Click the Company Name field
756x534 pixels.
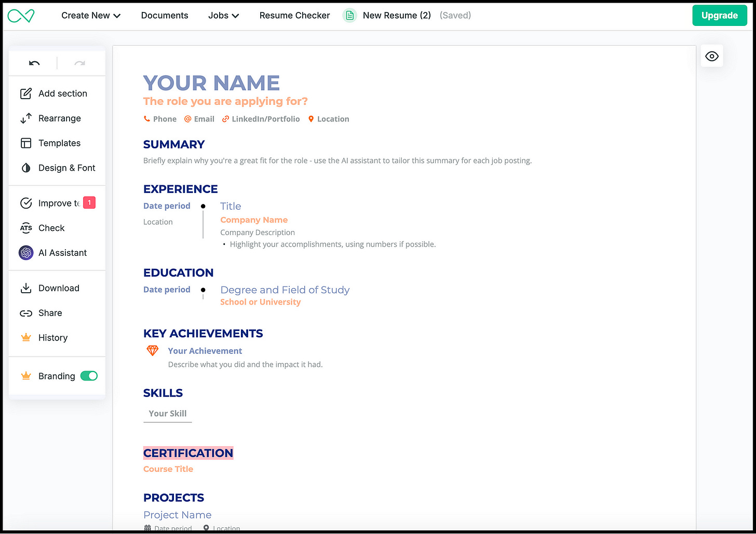[x=254, y=220]
